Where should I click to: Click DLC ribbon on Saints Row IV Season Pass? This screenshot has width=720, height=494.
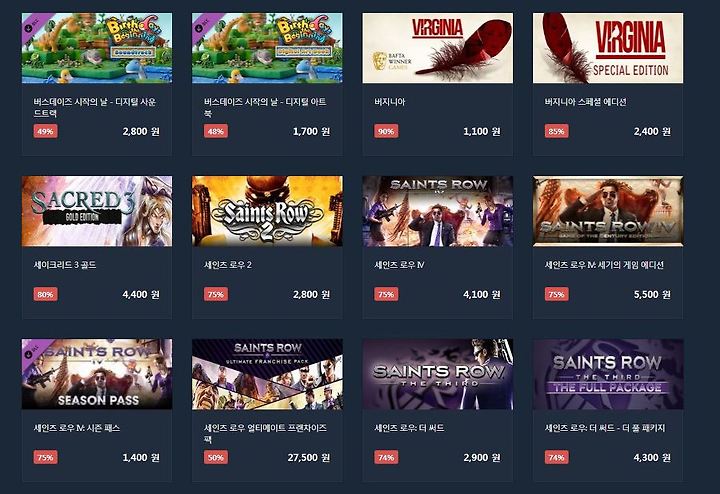pos(31,354)
